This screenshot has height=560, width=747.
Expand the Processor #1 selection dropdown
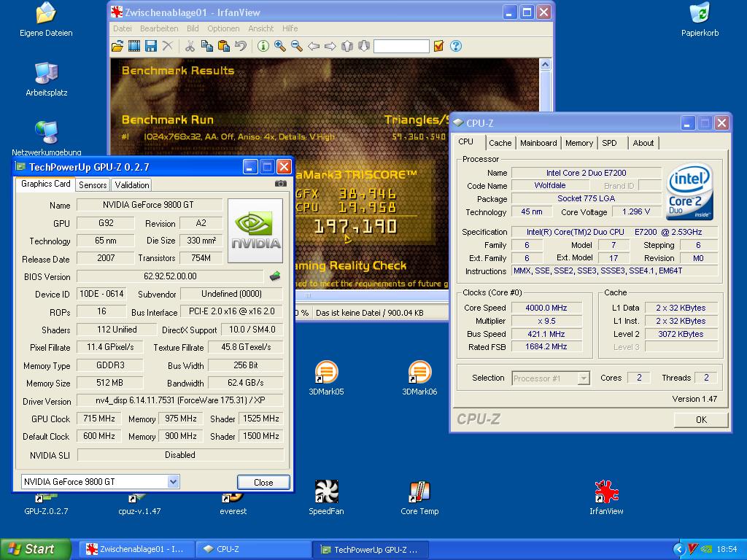584,378
